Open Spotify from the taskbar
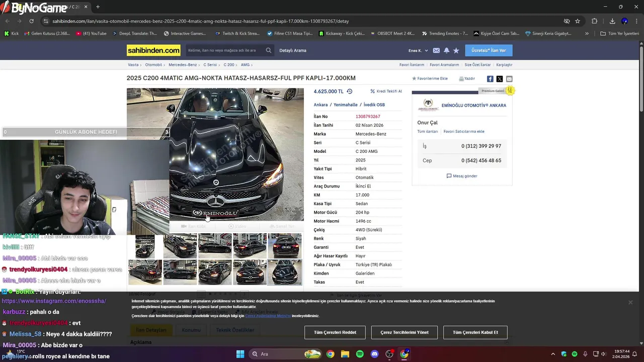 pyautogui.click(x=360, y=354)
